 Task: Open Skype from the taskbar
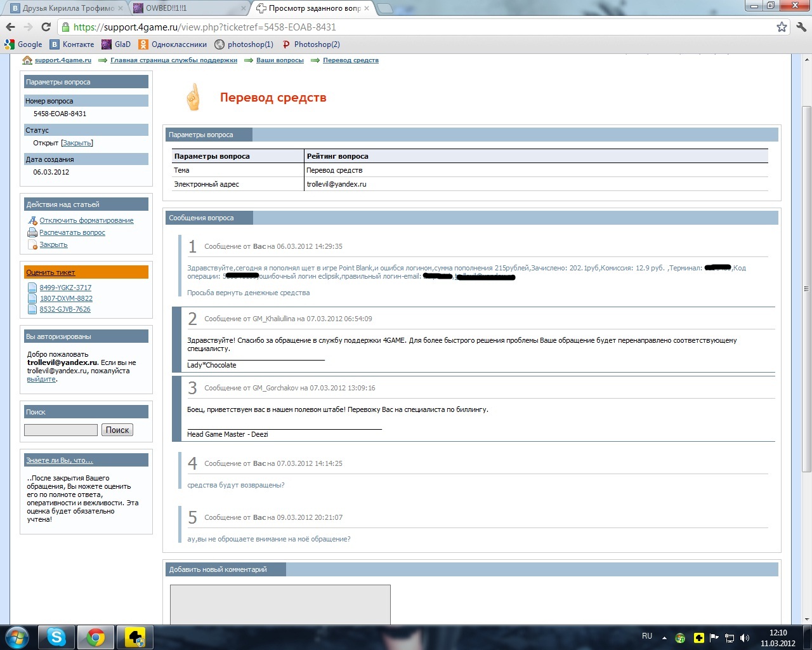coord(56,637)
